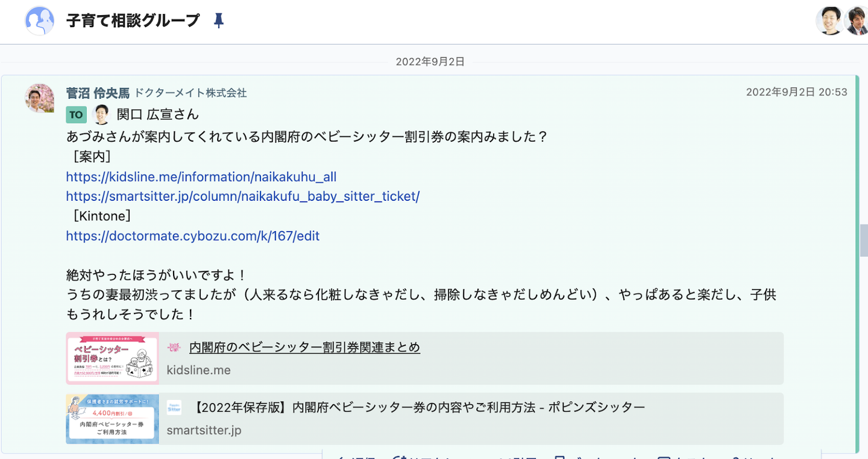Click 関口 広宣's small avatar

(x=101, y=115)
